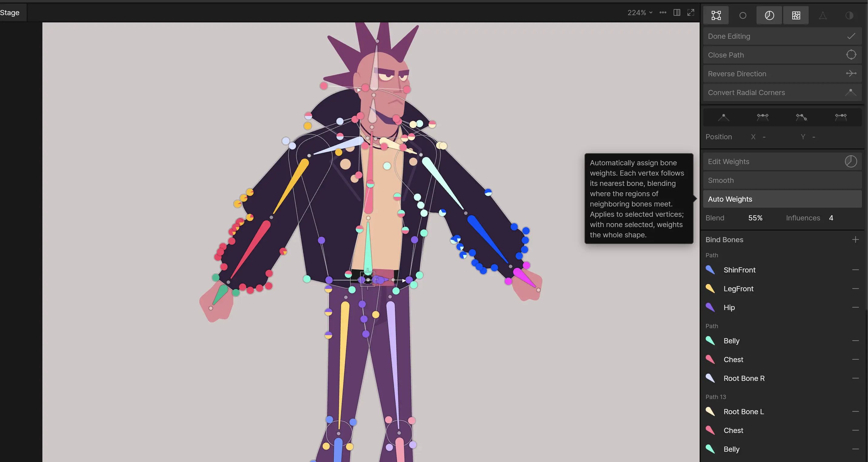Open the 224% zoom dropdown
The width and height of the screenshot is (868, 462).
coord(640,12)
